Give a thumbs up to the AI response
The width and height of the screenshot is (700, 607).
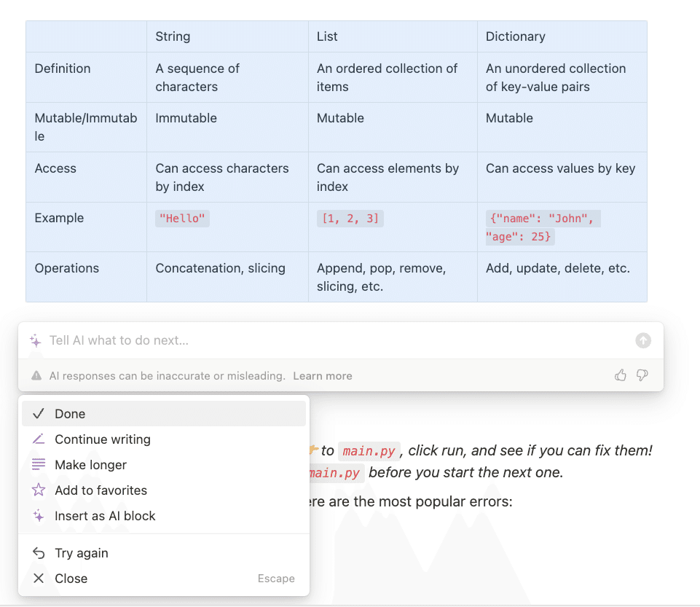click(620, 375)
